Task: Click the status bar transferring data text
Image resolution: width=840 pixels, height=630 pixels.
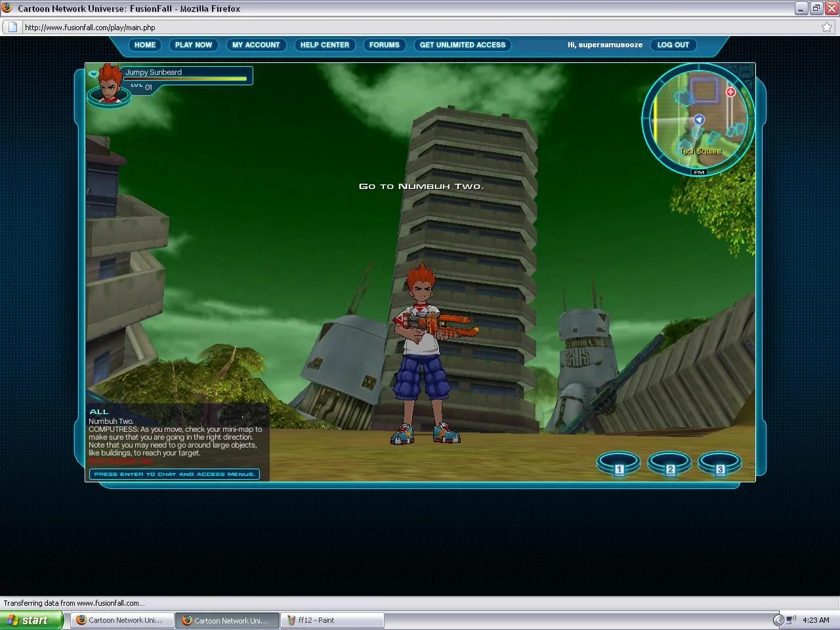Action: (74, 603)
